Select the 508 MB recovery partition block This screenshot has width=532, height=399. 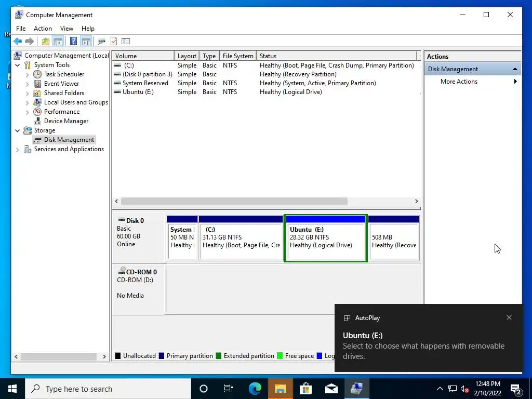pyautogui.click(x=394, y=238)
